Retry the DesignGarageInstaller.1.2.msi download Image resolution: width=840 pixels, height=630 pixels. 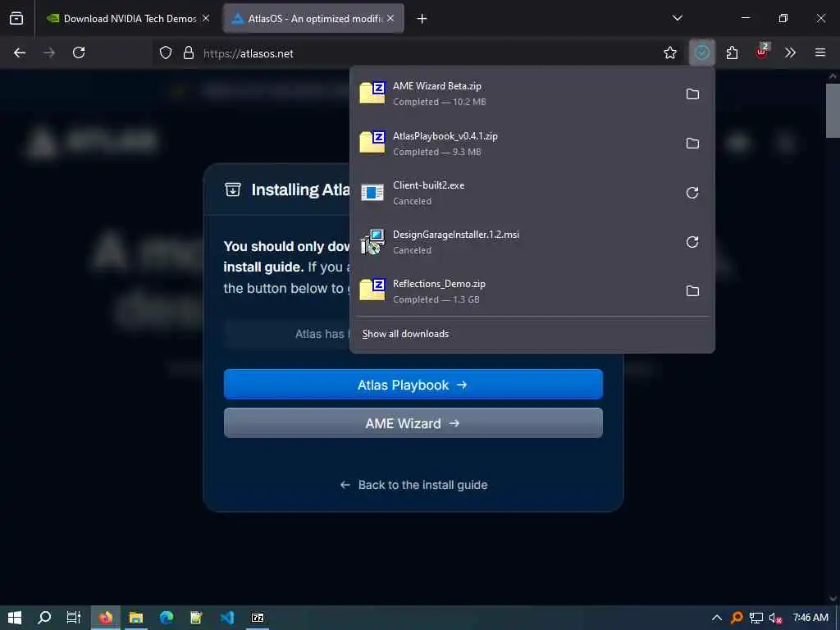pos(692,242)
